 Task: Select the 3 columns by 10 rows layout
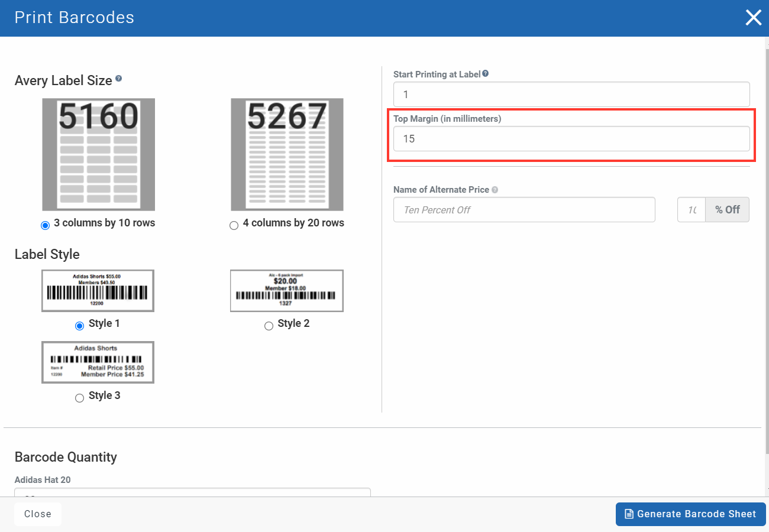(x=45, y=225)
